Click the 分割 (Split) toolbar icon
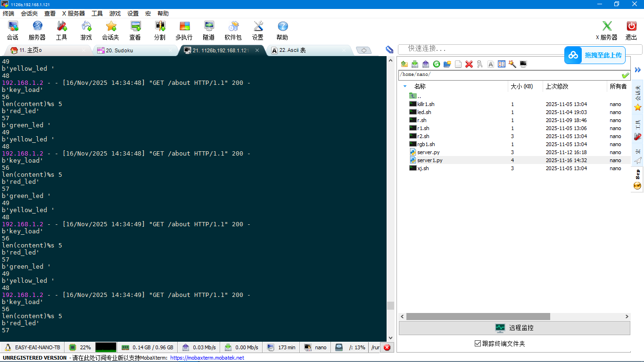The image size is (644, 362). (160, 30)
